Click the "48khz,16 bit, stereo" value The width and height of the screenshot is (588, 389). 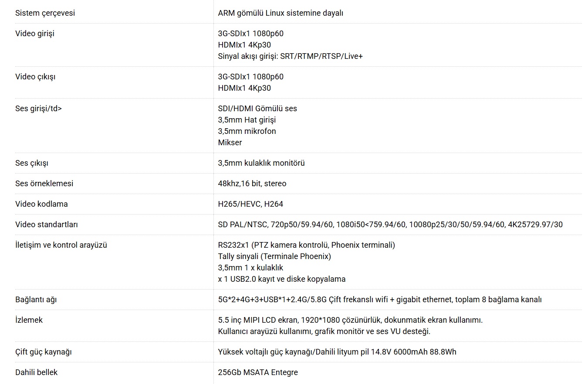[x=252, y=184]
